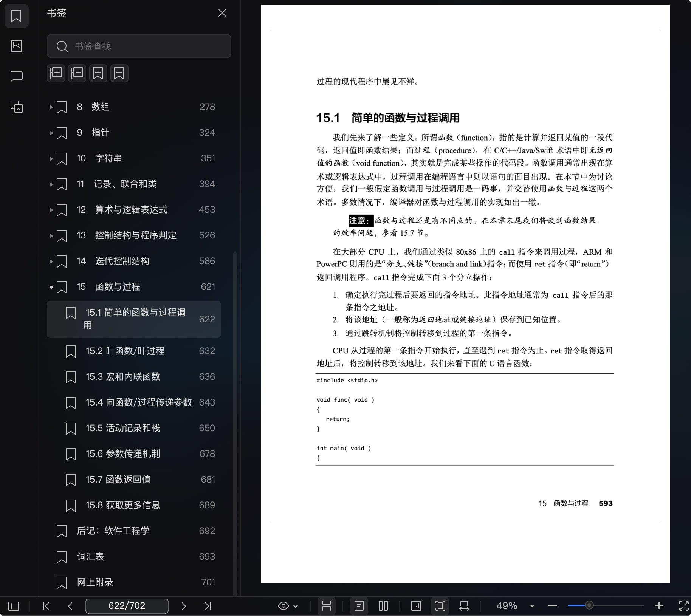This screenshot has width=691, height=616.
Task: Enter full screen mode
Action: point(683,606)
